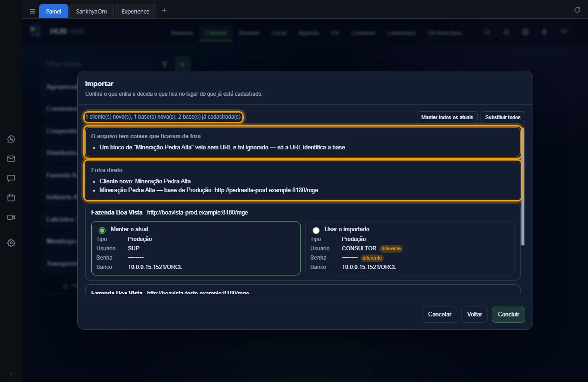Click the 'diferente' badge next to CONSULTOR
588x382 pixels.
tap(391, 248)
